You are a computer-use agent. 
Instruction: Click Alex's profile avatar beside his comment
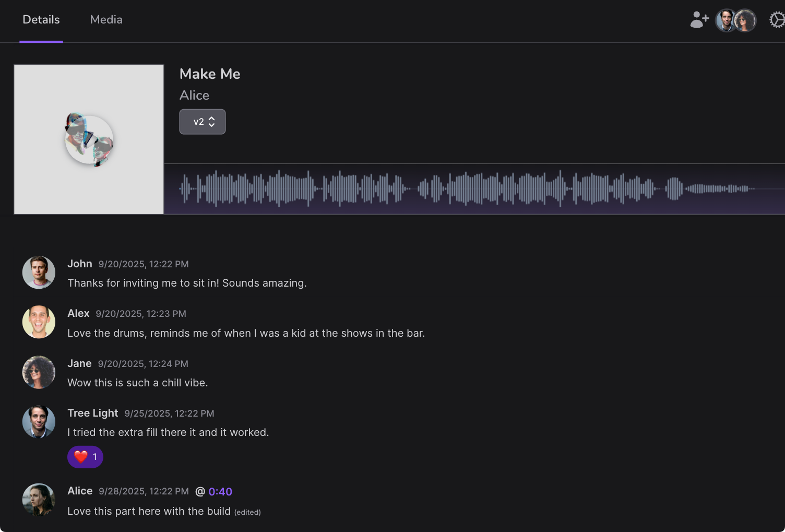(x=39, y=322)
